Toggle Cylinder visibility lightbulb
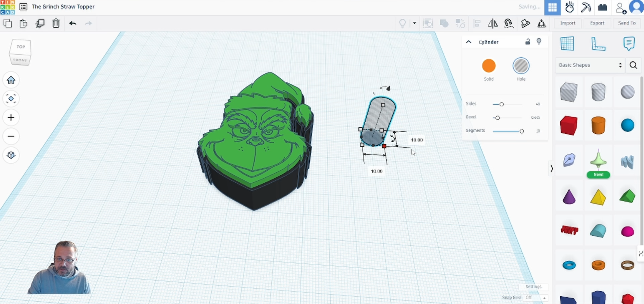Screen dimensions: 644x304 click(x=539, y=41)
